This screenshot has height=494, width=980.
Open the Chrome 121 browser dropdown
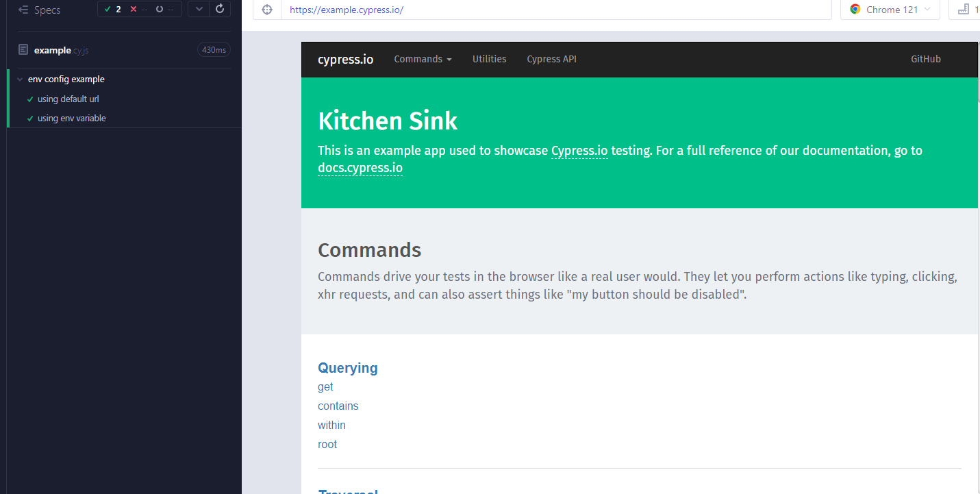(x=890, y=10)
